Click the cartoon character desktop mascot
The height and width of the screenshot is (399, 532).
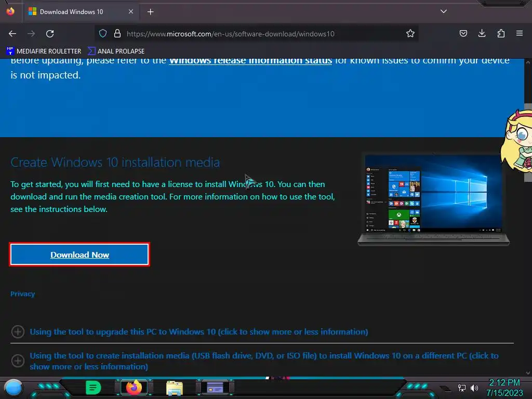(x=516, y=141)
